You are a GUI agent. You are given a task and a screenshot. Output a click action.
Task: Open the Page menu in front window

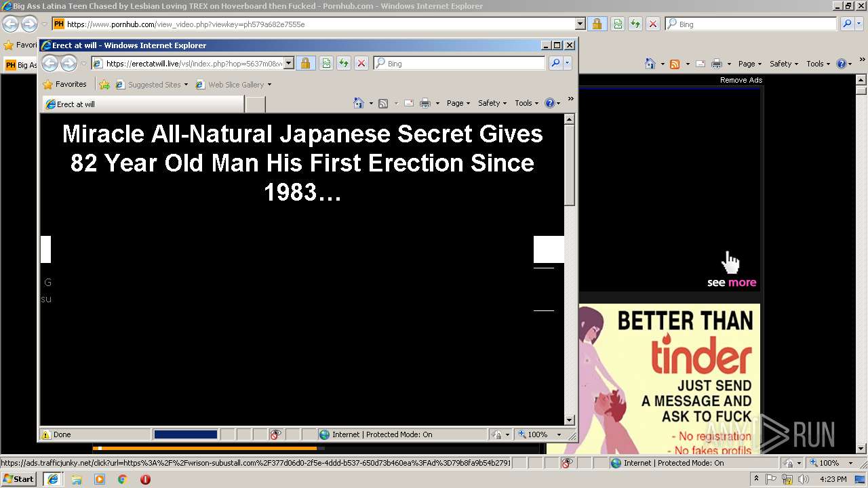tap(458, 103)
